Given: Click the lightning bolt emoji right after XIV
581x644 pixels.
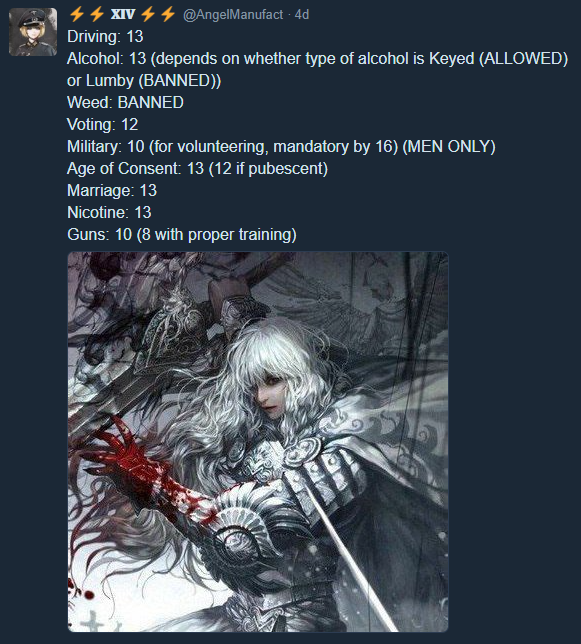Looking at the screenshot, I should coord(148,14).
